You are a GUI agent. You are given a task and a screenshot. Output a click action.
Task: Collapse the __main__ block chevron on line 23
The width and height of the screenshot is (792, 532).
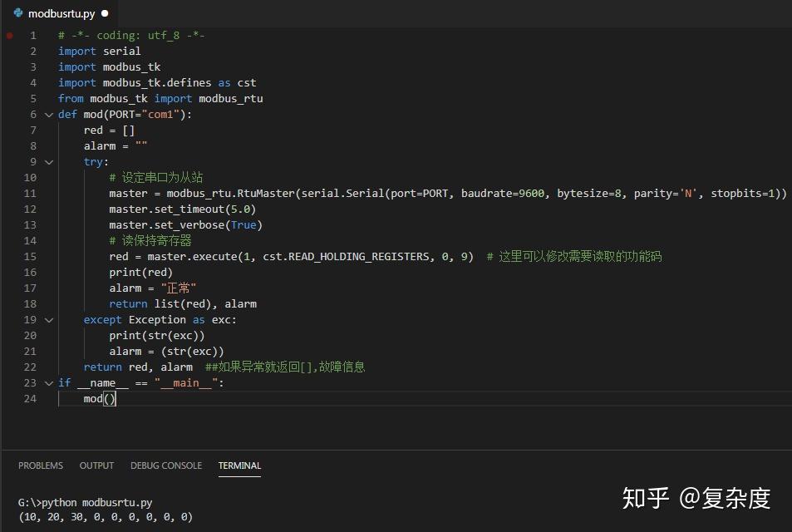(48, 382)
